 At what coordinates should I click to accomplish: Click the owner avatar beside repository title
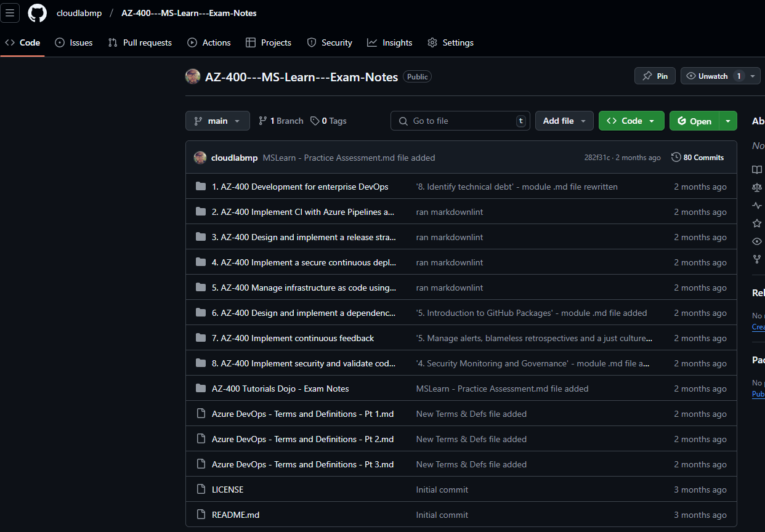point(193,76)
